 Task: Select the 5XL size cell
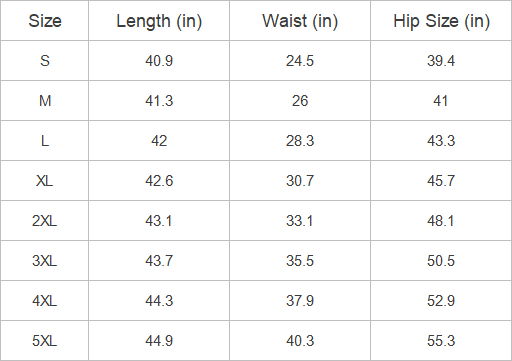click(x=45, y=341)
